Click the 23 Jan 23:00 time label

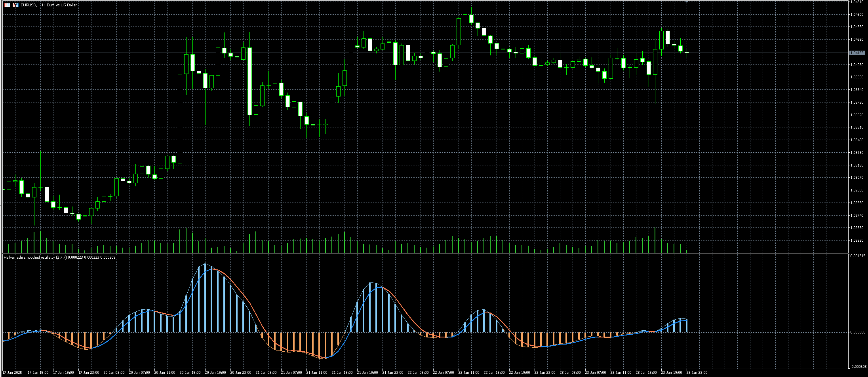(x=697, y=373)
